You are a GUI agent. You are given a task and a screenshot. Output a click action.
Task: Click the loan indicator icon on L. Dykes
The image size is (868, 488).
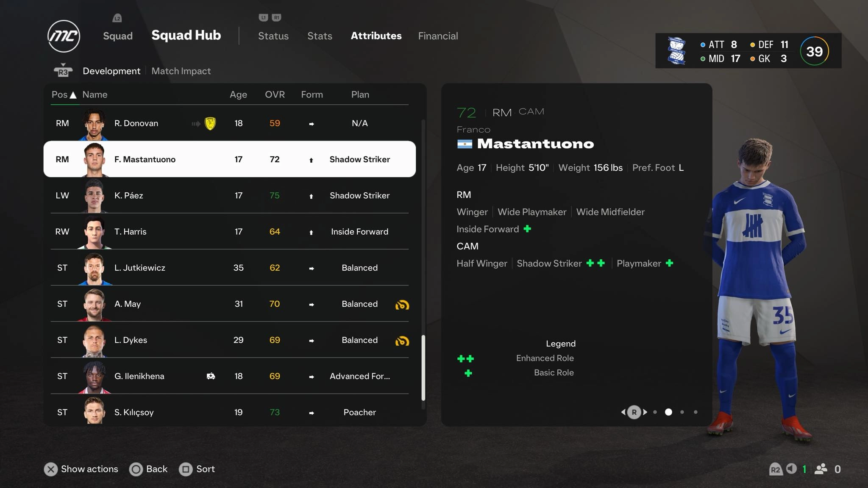402,340
